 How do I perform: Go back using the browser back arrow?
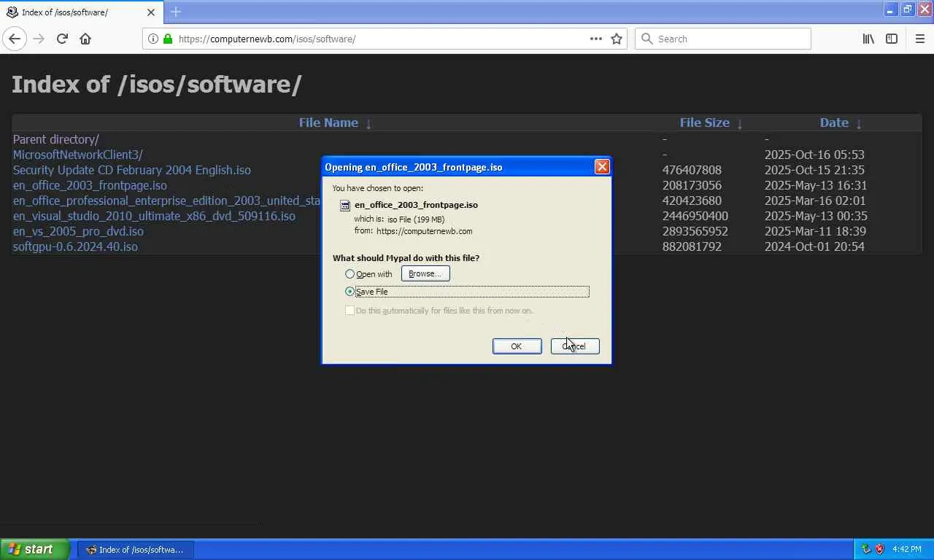(x=15, y=39)
